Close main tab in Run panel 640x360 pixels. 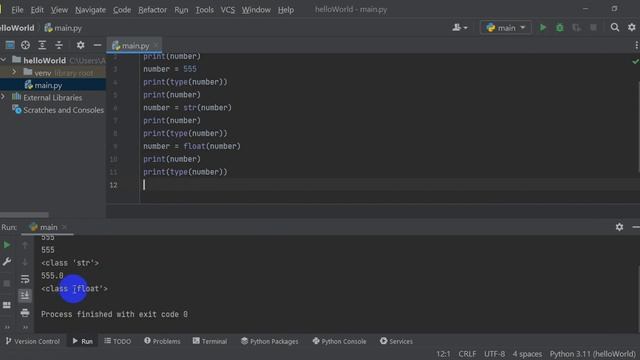click(x=64, y=227)
